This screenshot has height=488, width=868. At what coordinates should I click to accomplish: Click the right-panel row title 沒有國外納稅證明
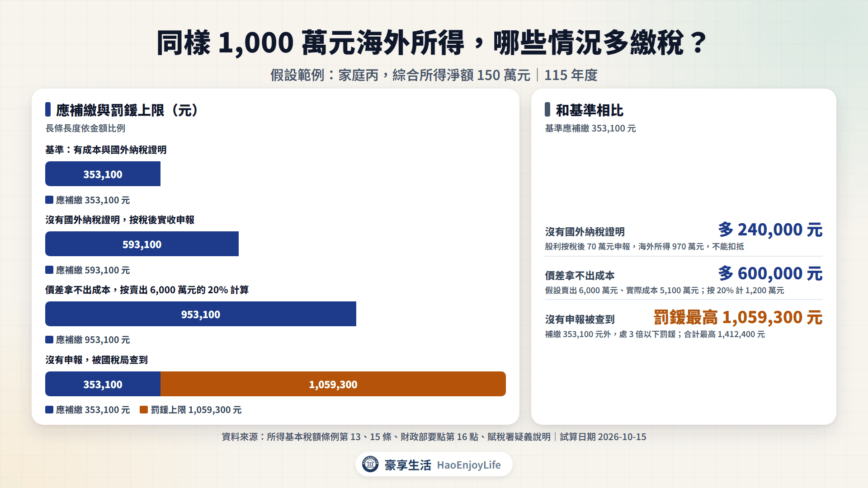[585, 232]
